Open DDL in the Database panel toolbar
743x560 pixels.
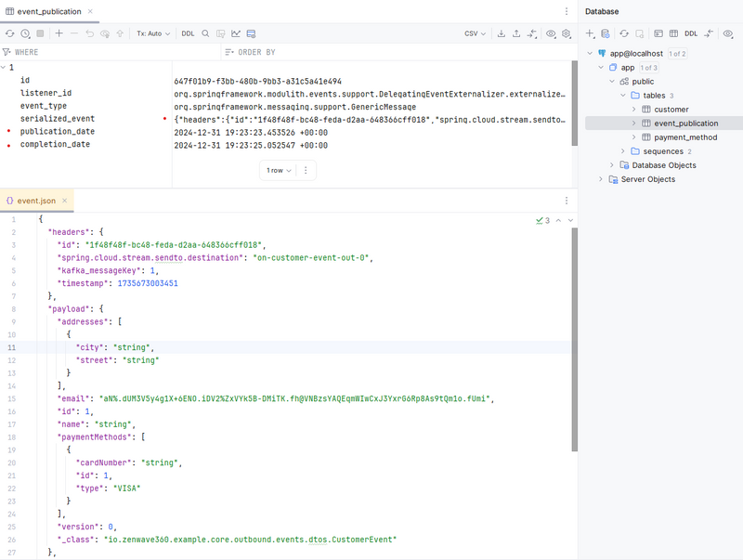click(x=691, y=33)
